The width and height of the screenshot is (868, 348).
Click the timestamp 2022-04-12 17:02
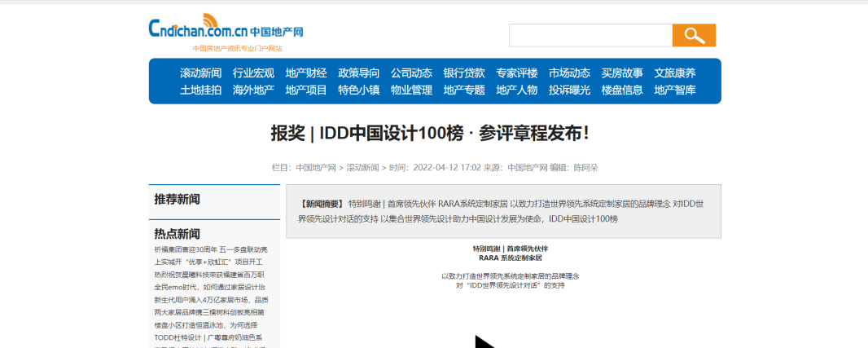448,167
